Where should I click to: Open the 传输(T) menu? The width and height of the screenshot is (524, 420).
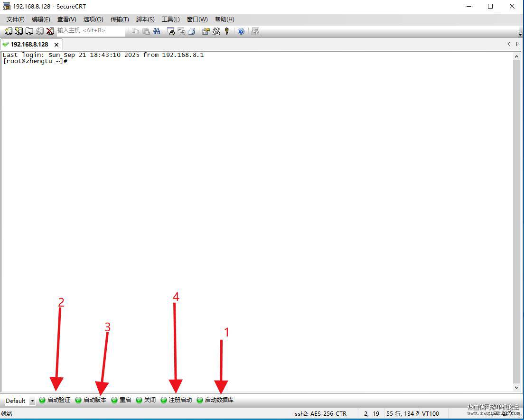(x=120, y=19)
